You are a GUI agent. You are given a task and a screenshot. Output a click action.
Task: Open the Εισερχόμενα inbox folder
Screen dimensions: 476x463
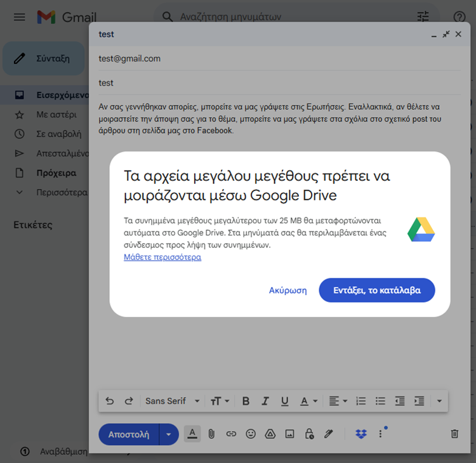44,95
